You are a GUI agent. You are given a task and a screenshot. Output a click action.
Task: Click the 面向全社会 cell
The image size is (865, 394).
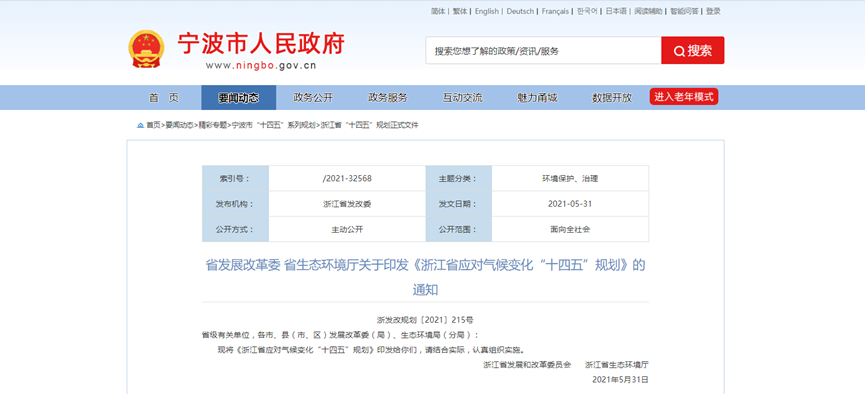click(x=570, y=230)
